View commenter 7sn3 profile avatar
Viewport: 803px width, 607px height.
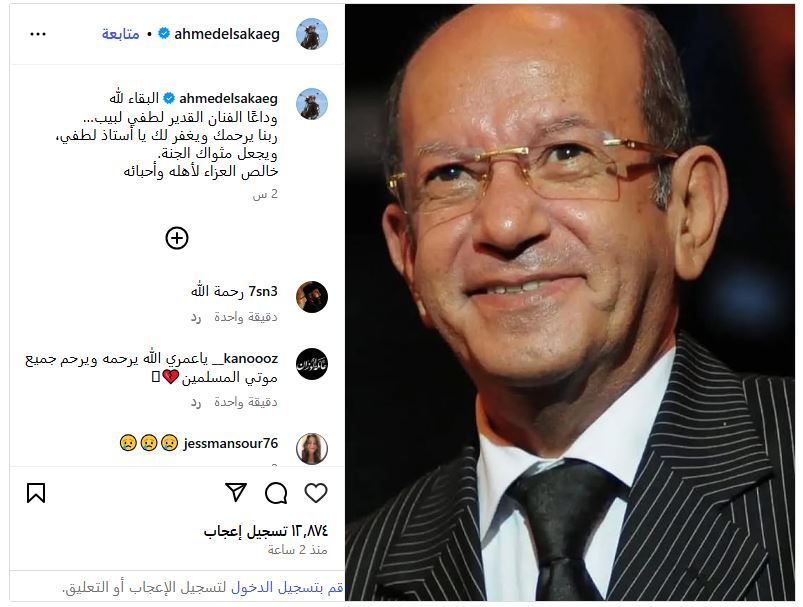[312, 297]
